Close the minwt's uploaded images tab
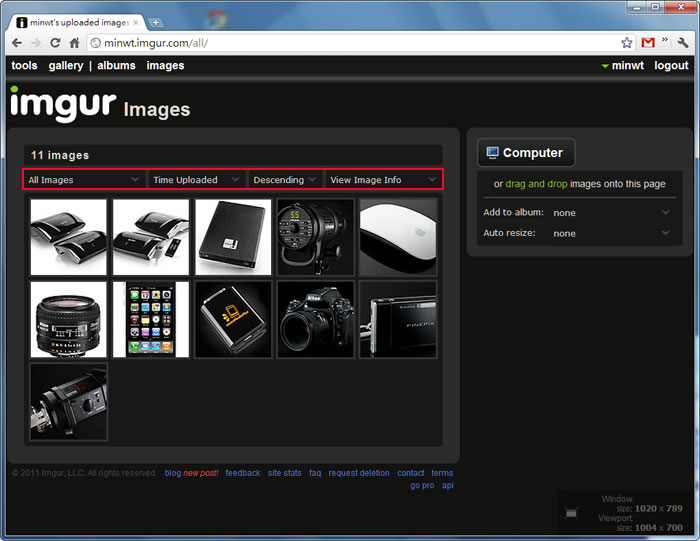 (x=136, y=22)
